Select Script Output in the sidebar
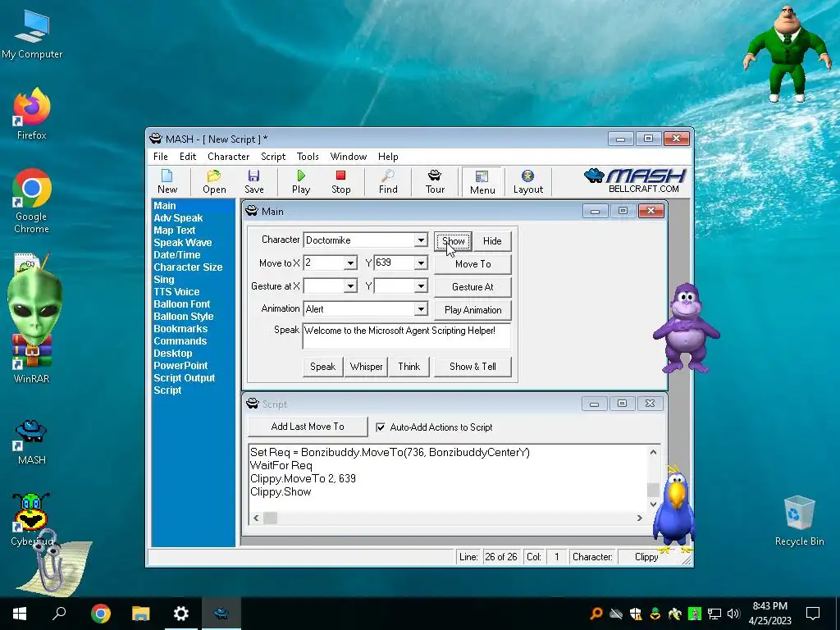This screenshot has width=840, height=630. pos(184,378)
